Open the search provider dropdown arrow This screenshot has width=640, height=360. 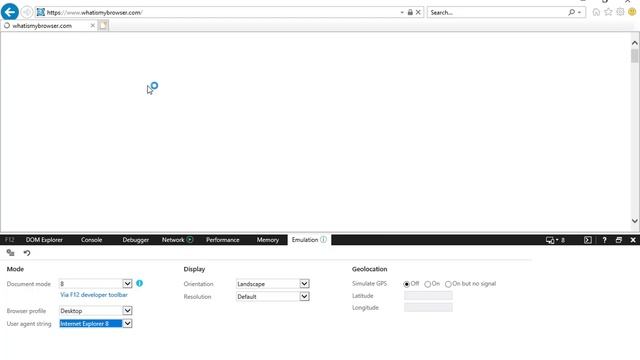coord(579,13)
